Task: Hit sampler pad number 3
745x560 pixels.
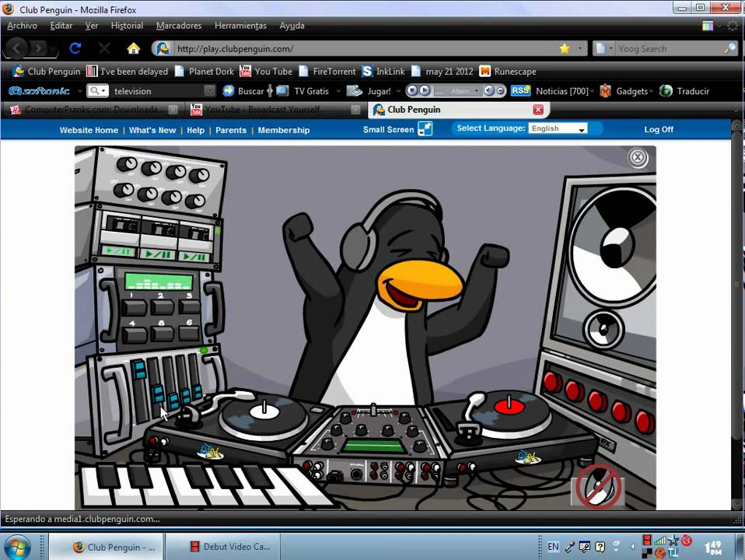Action: pos(189,306)
